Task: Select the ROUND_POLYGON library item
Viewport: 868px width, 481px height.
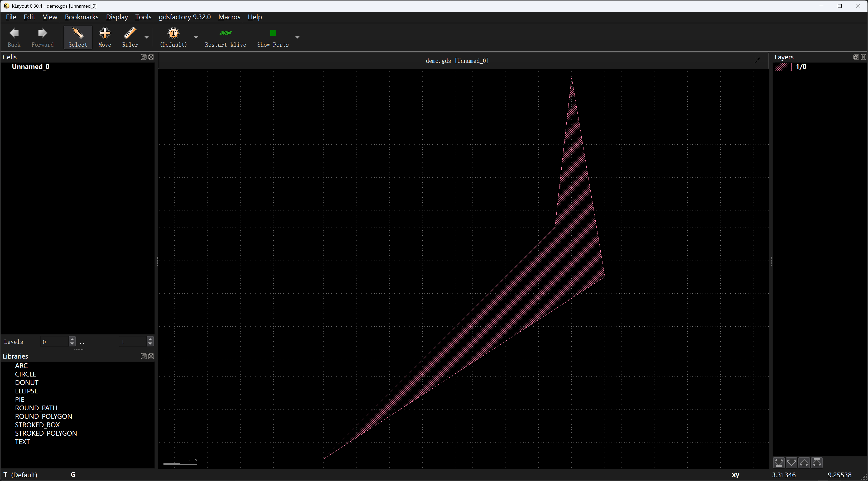Action: pyautogui.click(x=44, y=416)
